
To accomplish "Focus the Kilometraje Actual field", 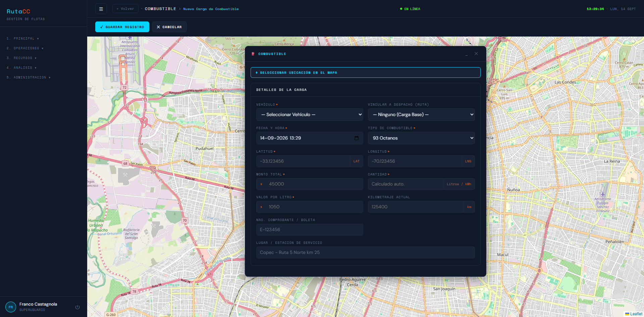I will (x=416, y=207).
